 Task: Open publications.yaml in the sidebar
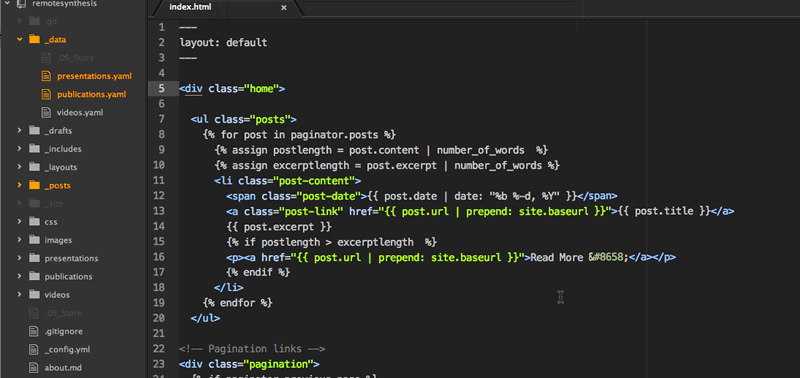click(x=91, y=94)
